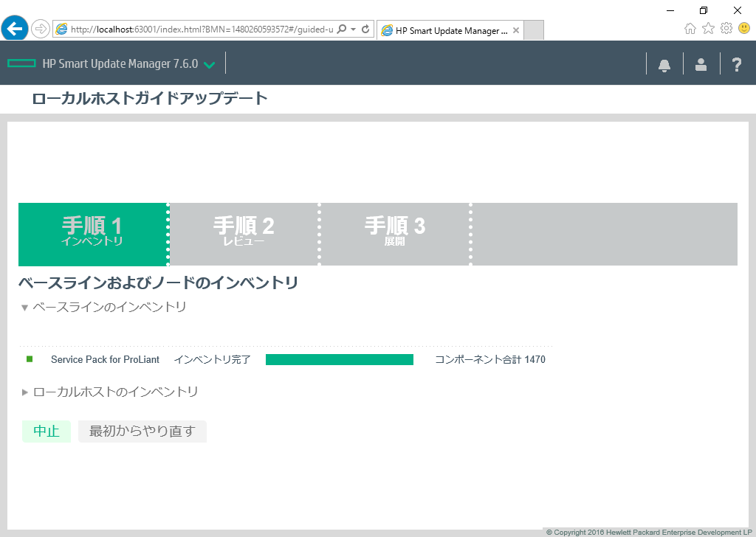Click the ローカルホストガイドアップデート page heading
This screenshot has height=537, width=756.
(150, 98)
